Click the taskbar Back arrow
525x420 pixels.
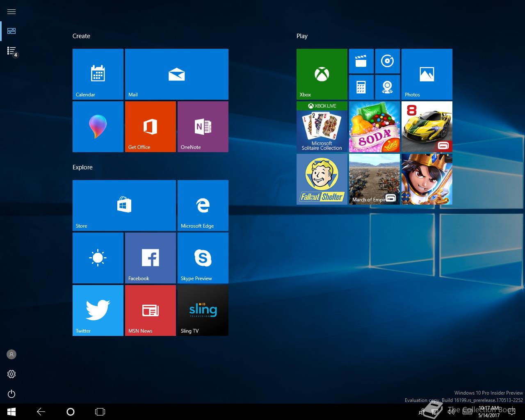coord(41,412)
